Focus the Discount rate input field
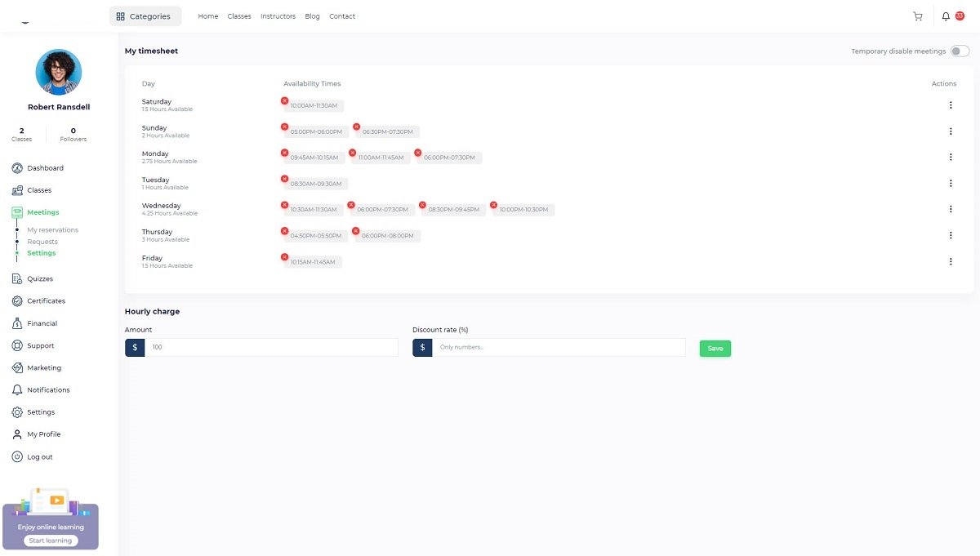Screen dimensions: 980x556 pyautogui.click(x=559, y=348)
